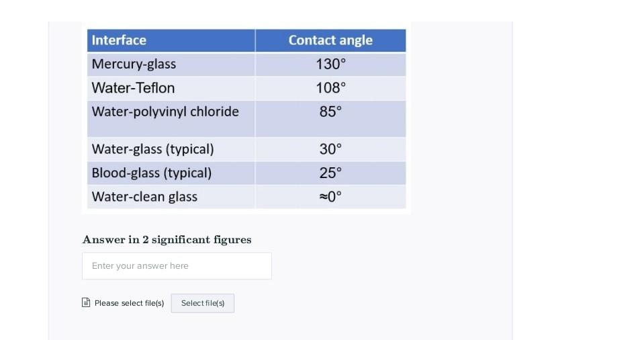Click the Contact angle column header
Image resolution: width=644 pixels, height=340 pixels.
(x=330, y=40)
